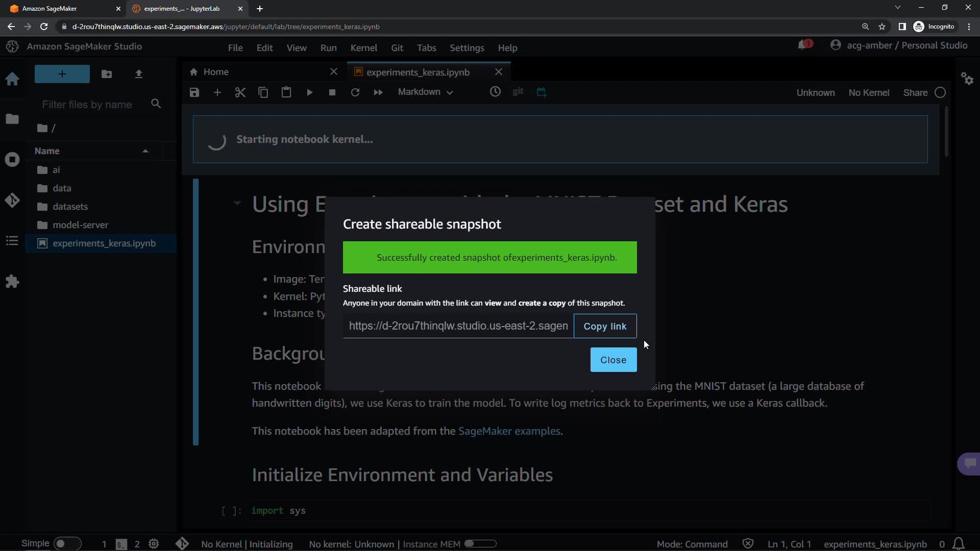Open the Kernel menu

tap(363, 48)
